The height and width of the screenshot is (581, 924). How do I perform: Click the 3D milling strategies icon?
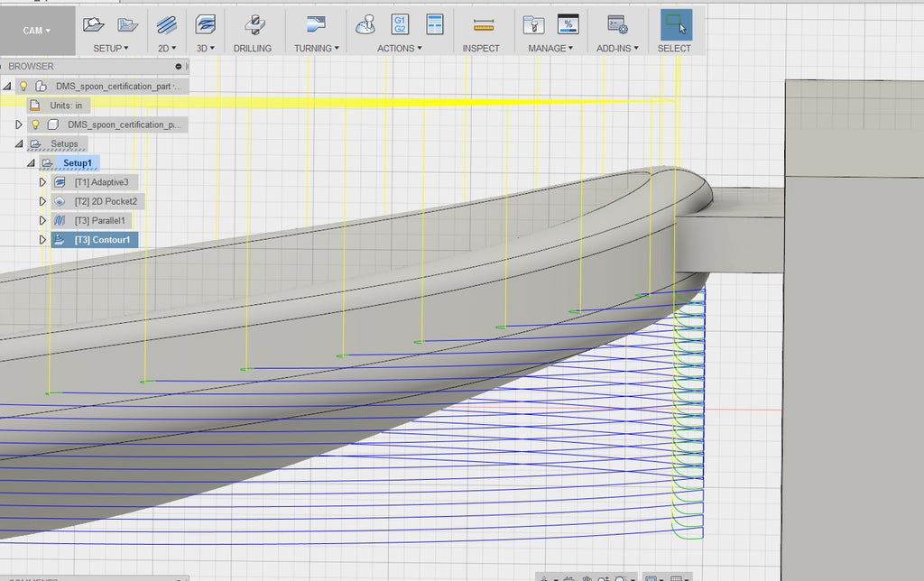click(x=206, y=24)
